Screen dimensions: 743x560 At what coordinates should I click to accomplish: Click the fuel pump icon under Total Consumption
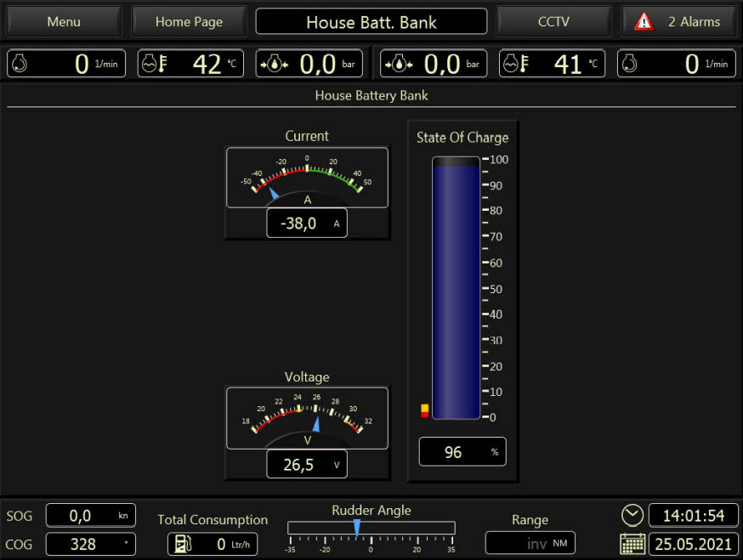[x=183, y=544]
